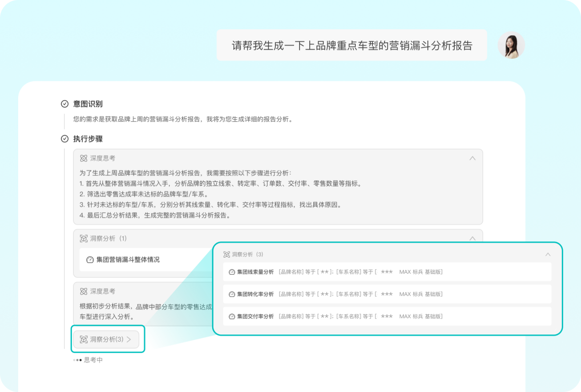
Task: Collapse the 深度思考 panel with its chevron
Action: coord(472,158)
